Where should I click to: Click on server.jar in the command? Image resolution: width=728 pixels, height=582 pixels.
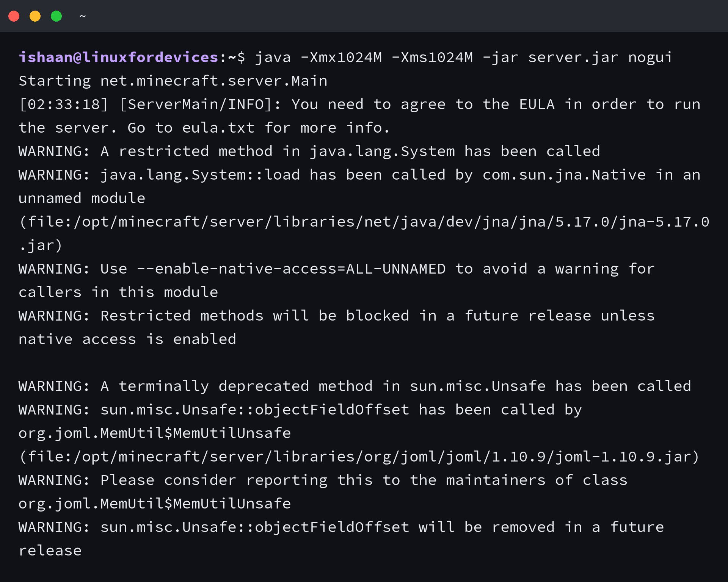[573, 57]
